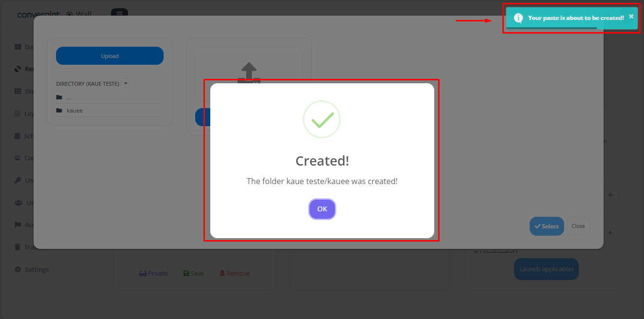Click the folder icon beside kauee

tap(59, 111)
